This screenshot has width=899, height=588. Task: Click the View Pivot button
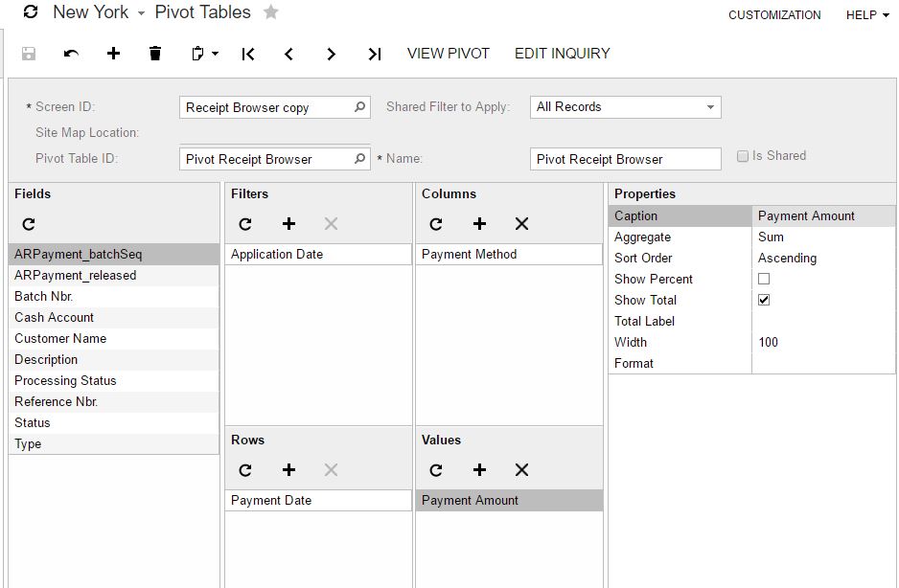coord(449,54)
